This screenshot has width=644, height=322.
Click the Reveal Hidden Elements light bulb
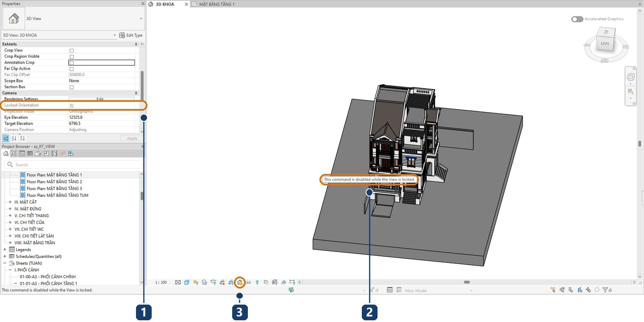coord(257,282)
